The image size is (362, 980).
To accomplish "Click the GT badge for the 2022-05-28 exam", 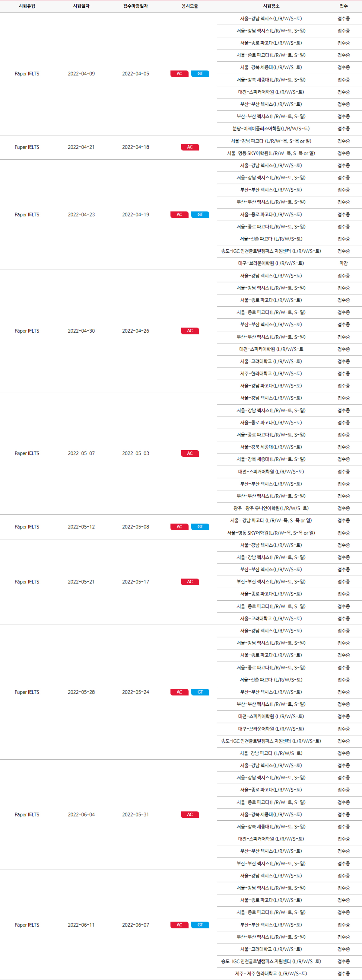I will [x=200, y=692].
